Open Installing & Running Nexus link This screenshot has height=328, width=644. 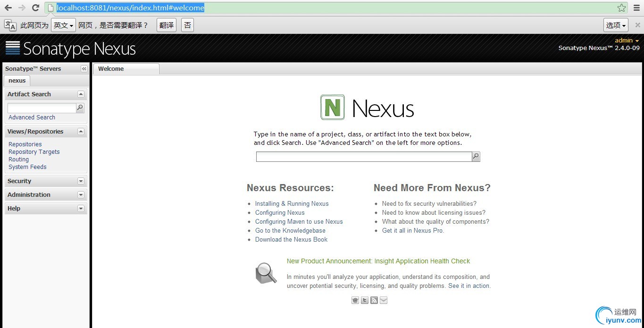coord(292,204)
